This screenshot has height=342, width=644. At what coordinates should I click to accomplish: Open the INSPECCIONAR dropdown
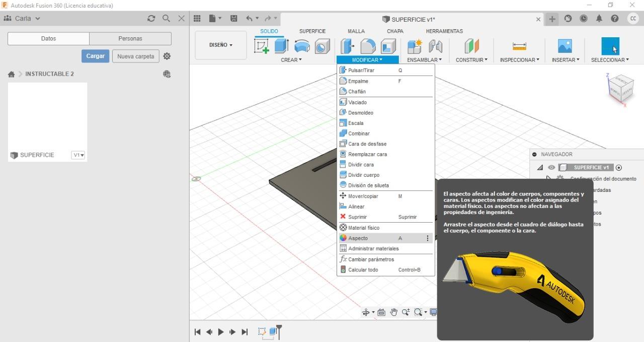(519, 60)
